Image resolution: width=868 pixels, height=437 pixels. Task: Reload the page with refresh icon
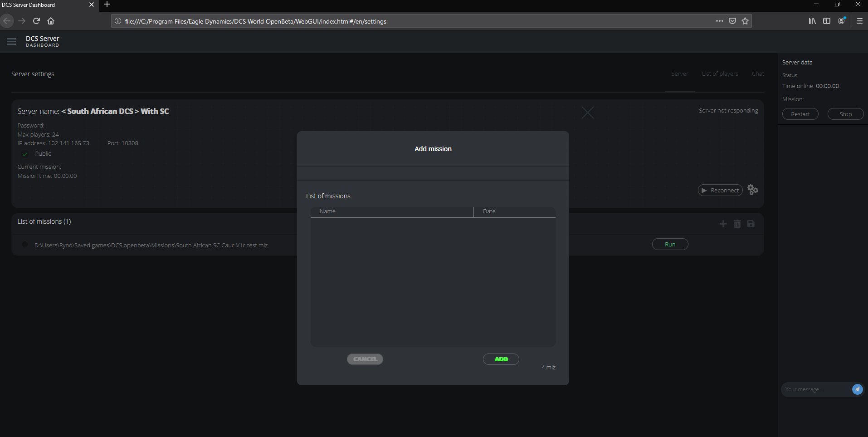click(x=37, y=21)
